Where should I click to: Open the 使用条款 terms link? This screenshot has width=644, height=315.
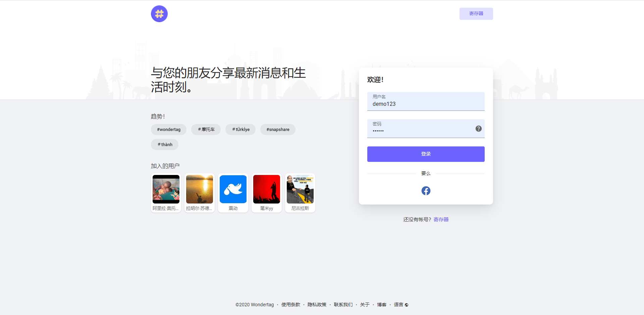tap(290, 305)
